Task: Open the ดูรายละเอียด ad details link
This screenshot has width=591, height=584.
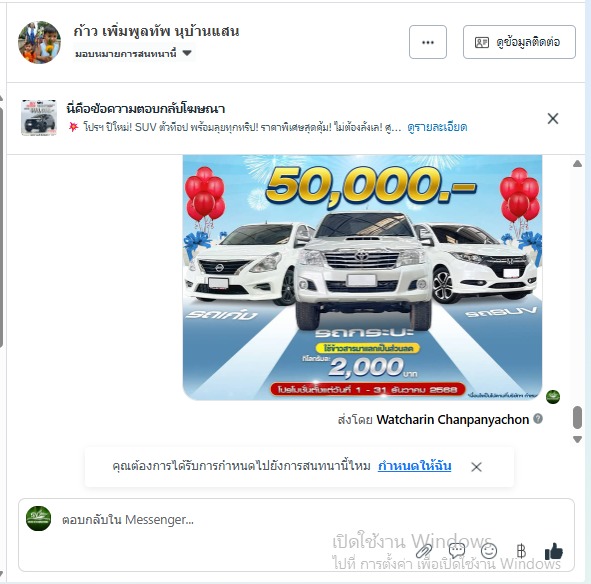Action: 437,127
